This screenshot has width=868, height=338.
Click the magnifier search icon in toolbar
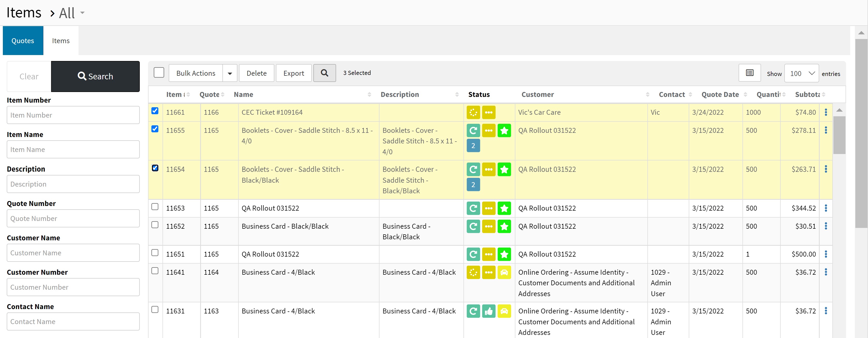pyautogui.click(x=324, y=73)
